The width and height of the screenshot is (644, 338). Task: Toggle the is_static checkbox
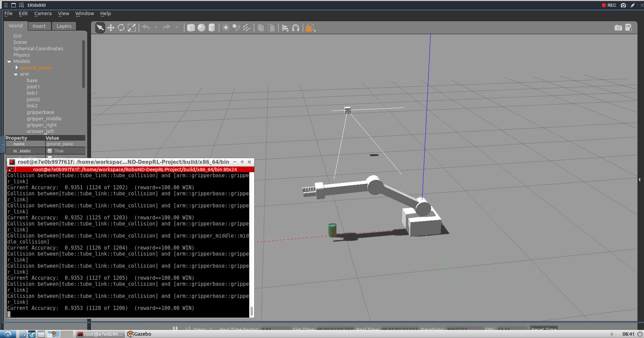[x=50, y=151]
